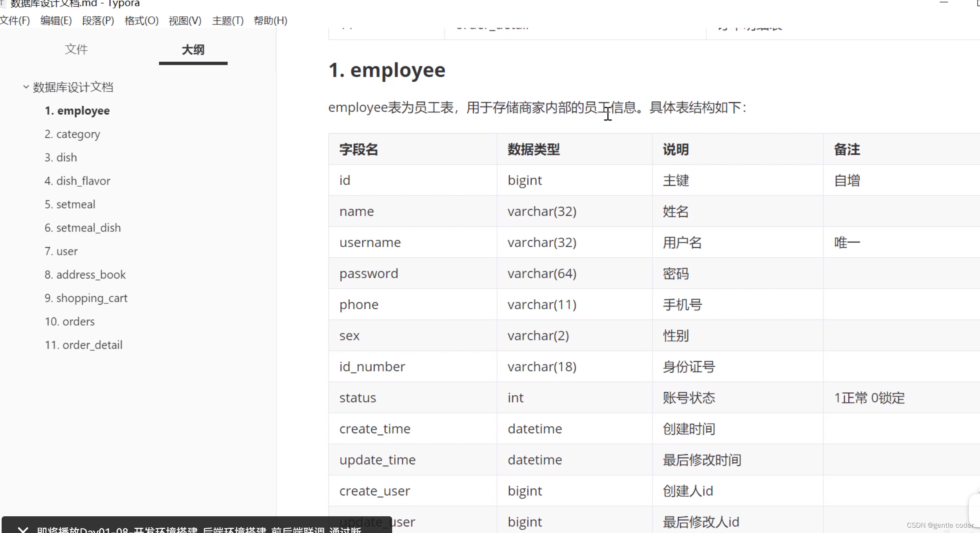
Task: Switch sidebar to the 文件 tab
Action: (x=76, y=49)
